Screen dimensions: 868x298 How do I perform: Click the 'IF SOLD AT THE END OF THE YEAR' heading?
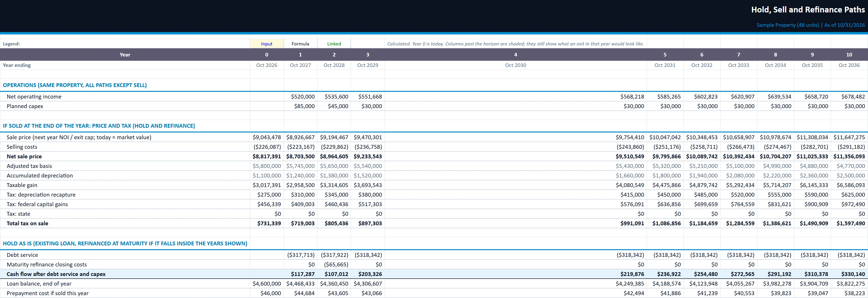coord(99,126)
